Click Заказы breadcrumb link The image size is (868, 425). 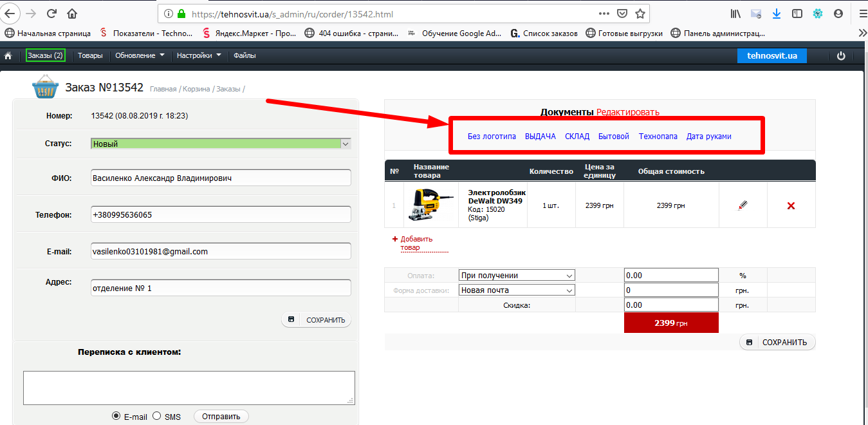pyautogui.click(x=228, y=89)
